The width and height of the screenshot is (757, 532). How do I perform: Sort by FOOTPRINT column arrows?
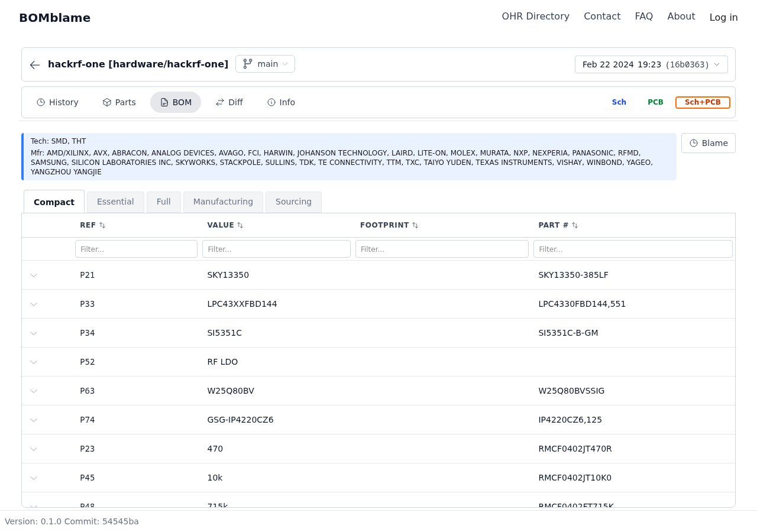pos(415,225)
